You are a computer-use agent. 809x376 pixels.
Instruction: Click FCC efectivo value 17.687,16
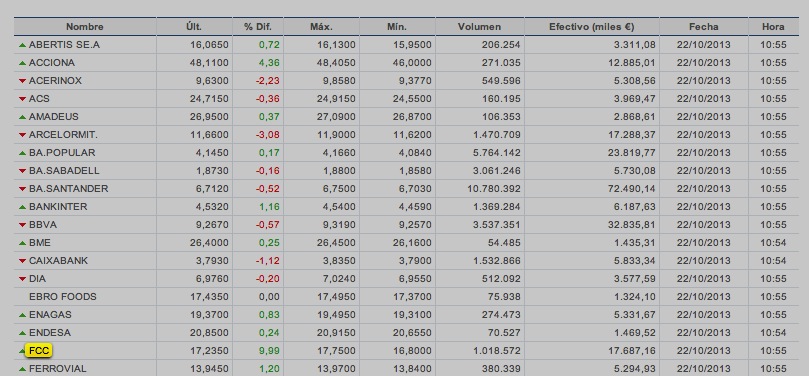click(632, 351)
